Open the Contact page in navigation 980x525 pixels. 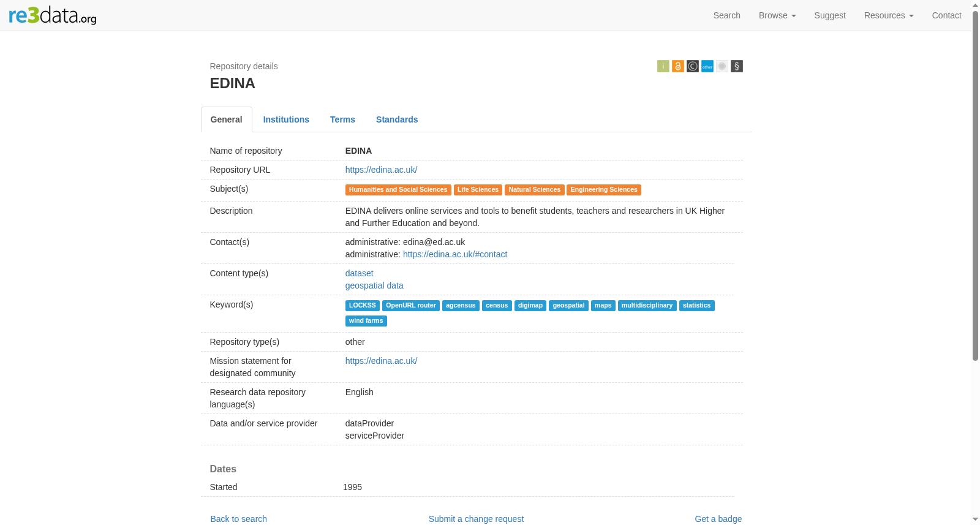pos(946,15)
